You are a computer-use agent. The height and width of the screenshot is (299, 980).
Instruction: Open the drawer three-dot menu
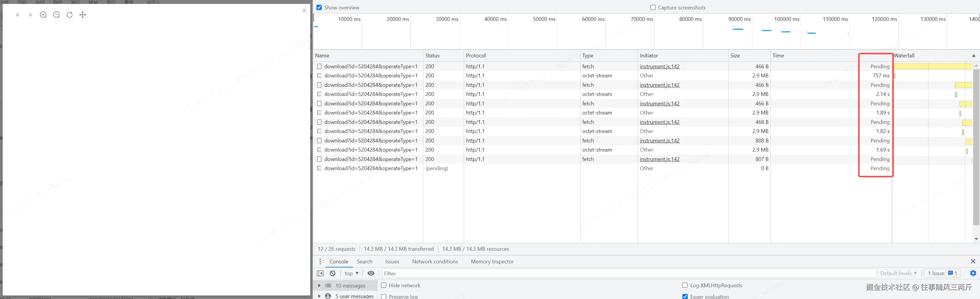(x=320, y=261)
